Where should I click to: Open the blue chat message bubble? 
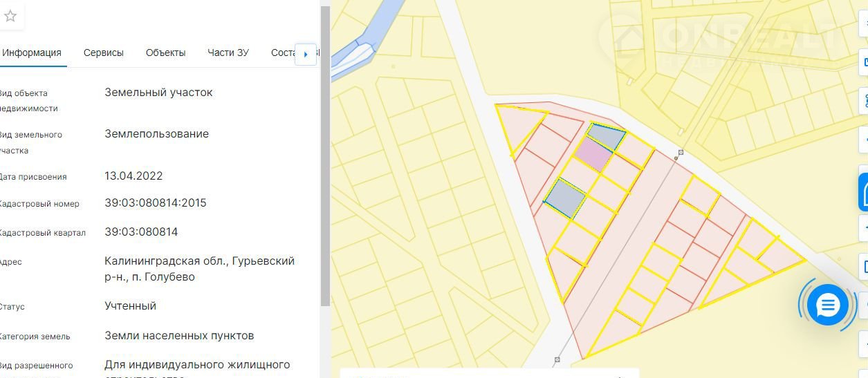click(827, 305)
